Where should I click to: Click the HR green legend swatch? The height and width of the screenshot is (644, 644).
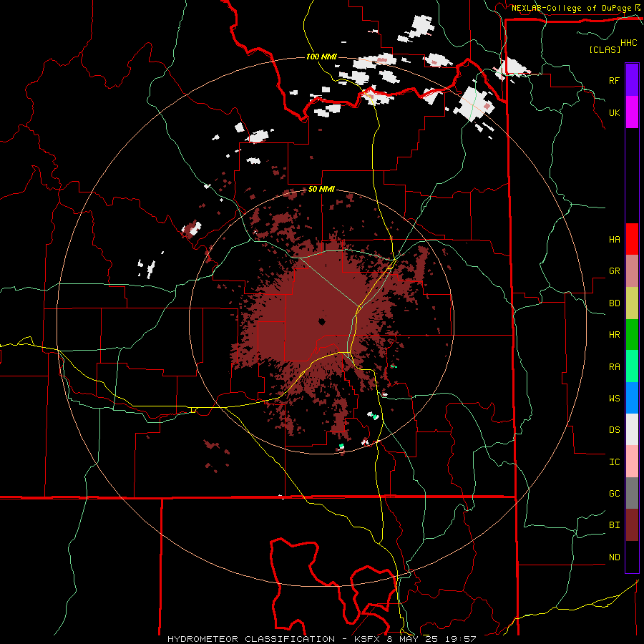pos(632,335)
